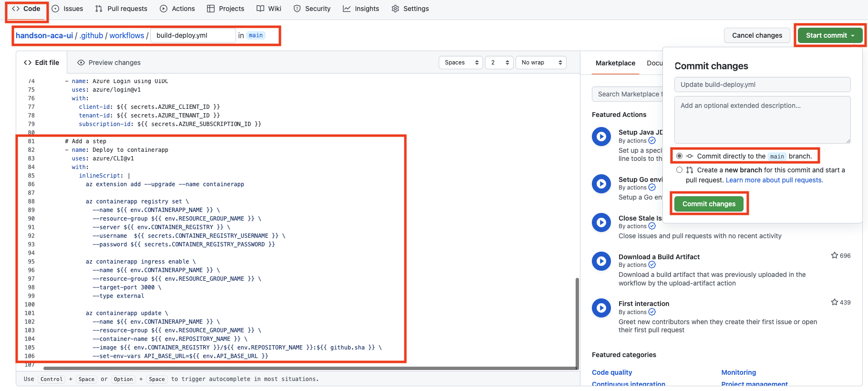Open repository Settings tab
This screenshot has height=391, width=868.
click(410, 9)
